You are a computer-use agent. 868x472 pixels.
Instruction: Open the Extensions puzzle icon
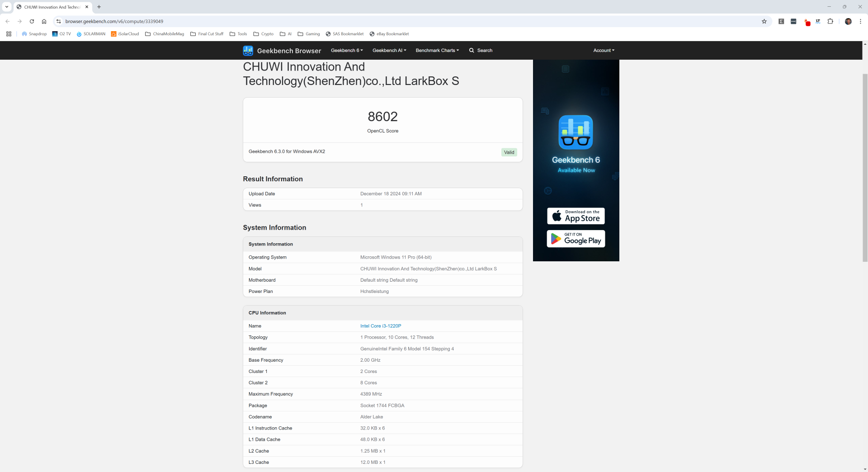[x=830, y=21]
